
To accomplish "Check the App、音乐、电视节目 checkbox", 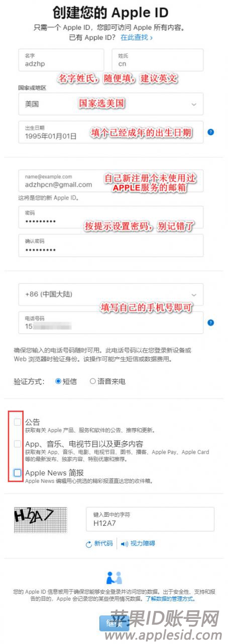I will tap(18, 444).
